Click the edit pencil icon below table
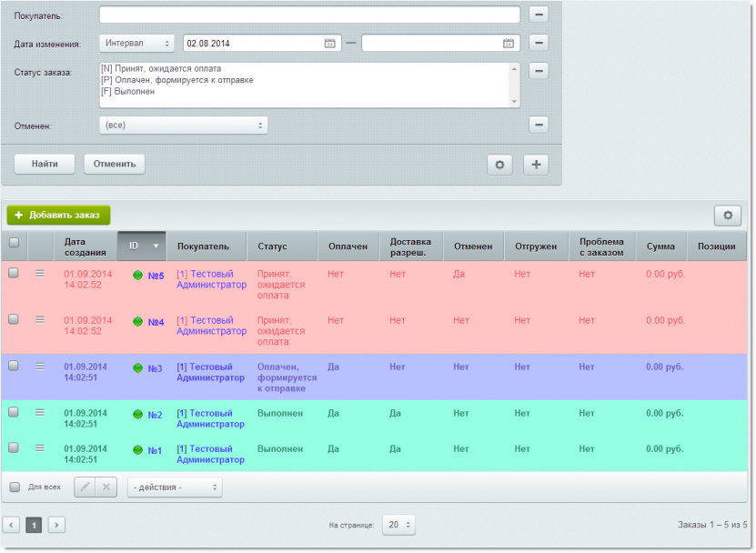The width and height of the screenshot is (756, 553). click(x=85, y=488)
